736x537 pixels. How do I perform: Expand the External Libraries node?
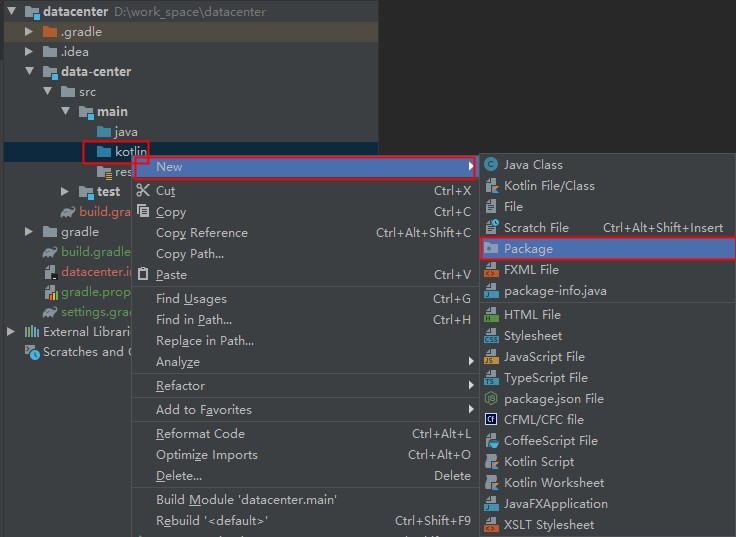11,332
